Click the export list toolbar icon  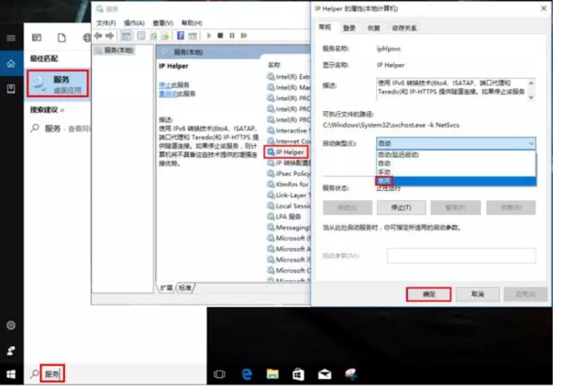pos(165,36)
